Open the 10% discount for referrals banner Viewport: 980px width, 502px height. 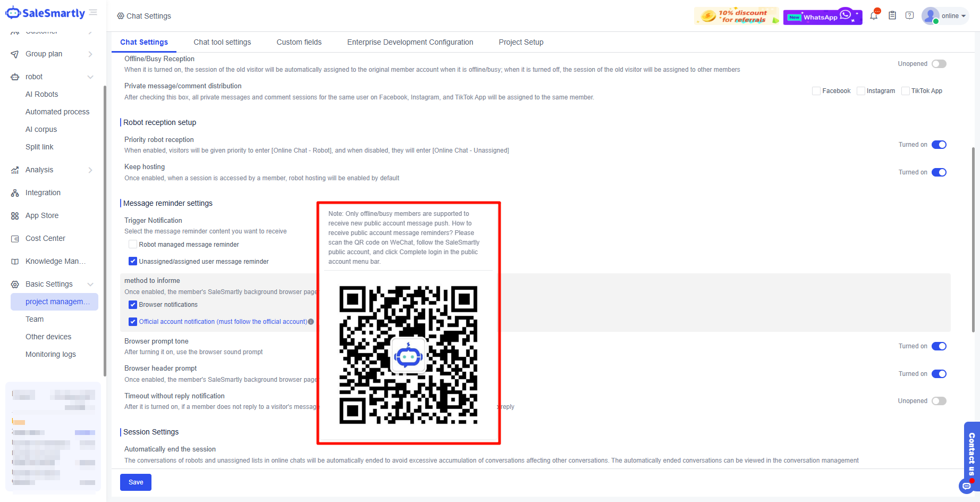coord(737,16)
